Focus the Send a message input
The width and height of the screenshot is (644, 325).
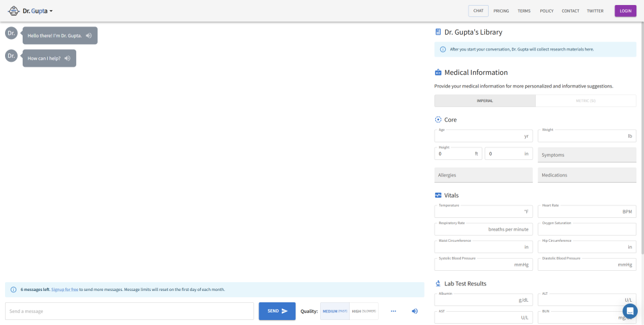point(130,311)
